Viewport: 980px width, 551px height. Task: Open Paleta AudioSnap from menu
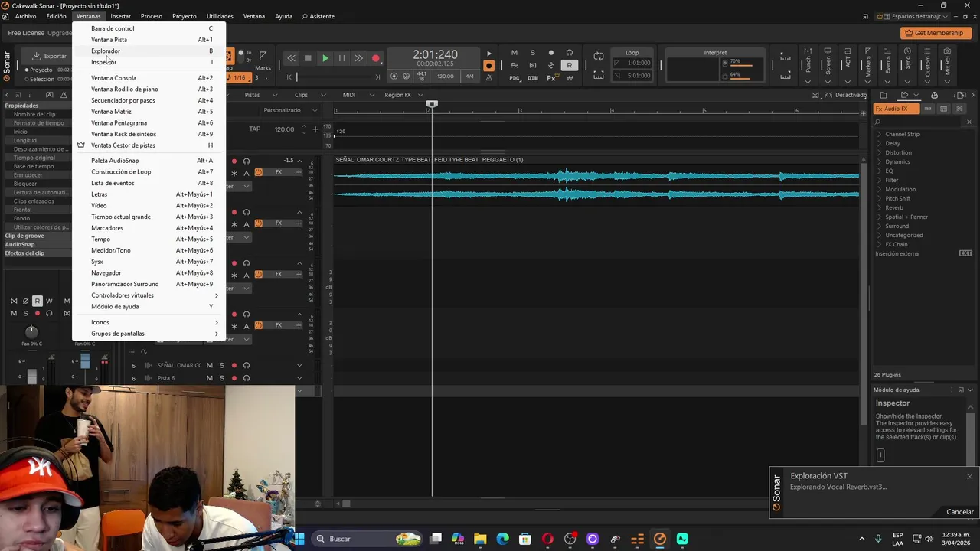pyautogui.click(x=149, y=161)
